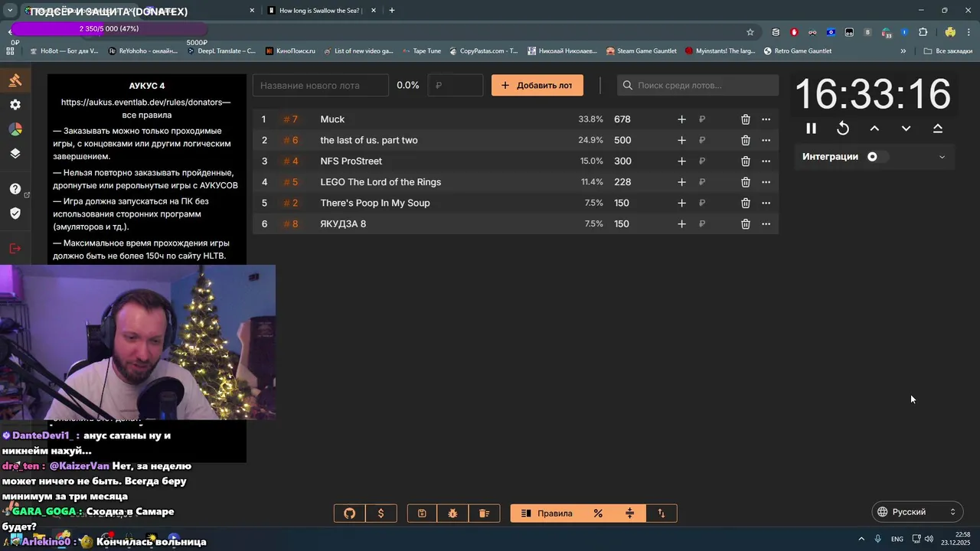Open the Chrome three-dot menu
This screenshot has width=980, height=551.
click(969, 32)
